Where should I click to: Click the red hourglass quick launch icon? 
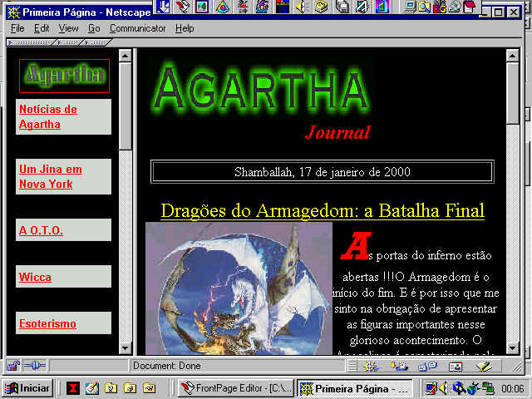coord(72,388)
